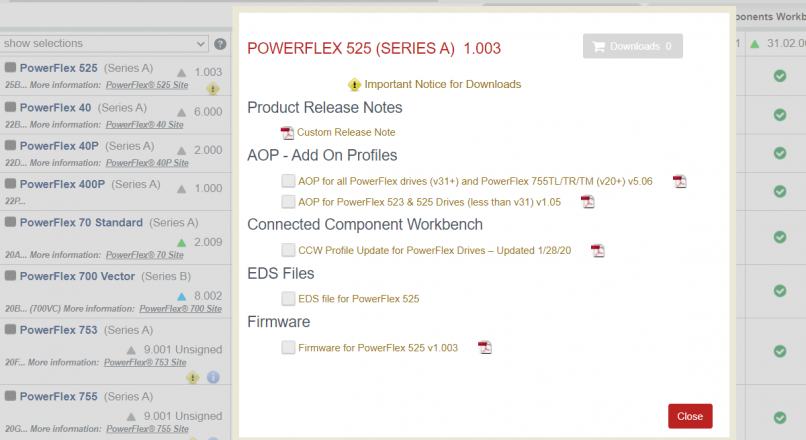This screenshot has height=440, width=806.
Task: Click the green check in PowerFlex 753 row
Action: point(780,352)
